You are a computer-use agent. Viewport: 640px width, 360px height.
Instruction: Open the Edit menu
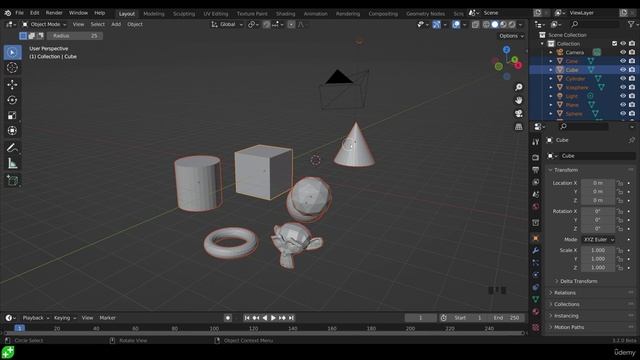point(35,13)
